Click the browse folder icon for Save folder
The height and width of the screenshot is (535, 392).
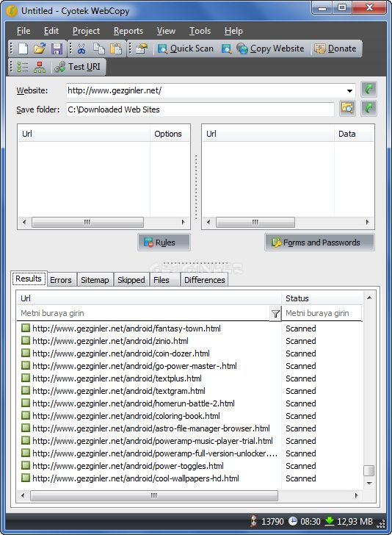pyautogui.click(x=347, y=108)
